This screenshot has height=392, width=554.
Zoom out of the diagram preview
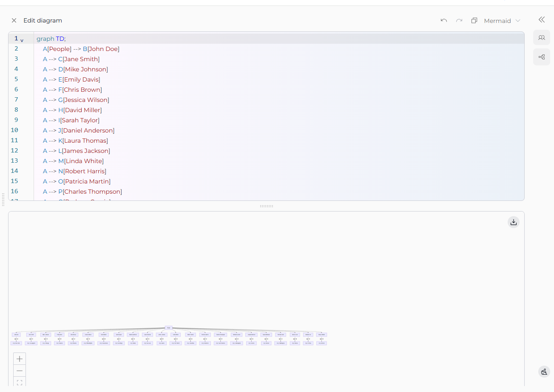20,371
